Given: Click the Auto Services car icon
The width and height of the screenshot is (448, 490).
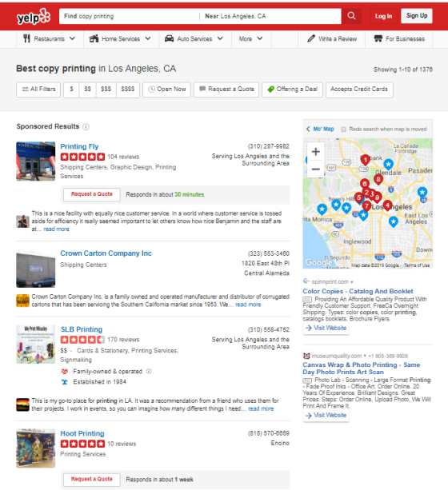Looking at the screenshot, I should point(170,38).
